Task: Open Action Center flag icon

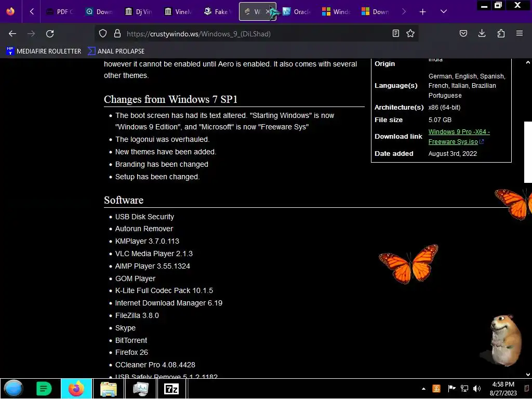Action: (x=451, y=389)
